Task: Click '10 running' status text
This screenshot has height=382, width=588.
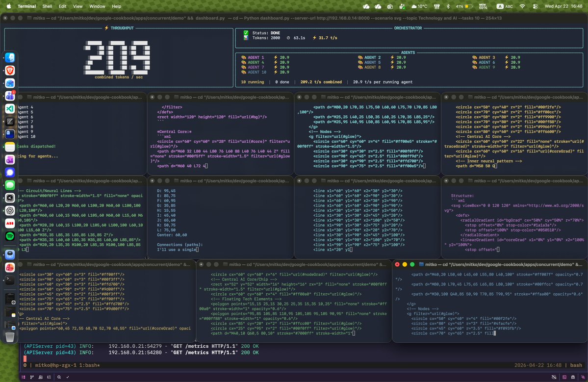Action: 253,82
